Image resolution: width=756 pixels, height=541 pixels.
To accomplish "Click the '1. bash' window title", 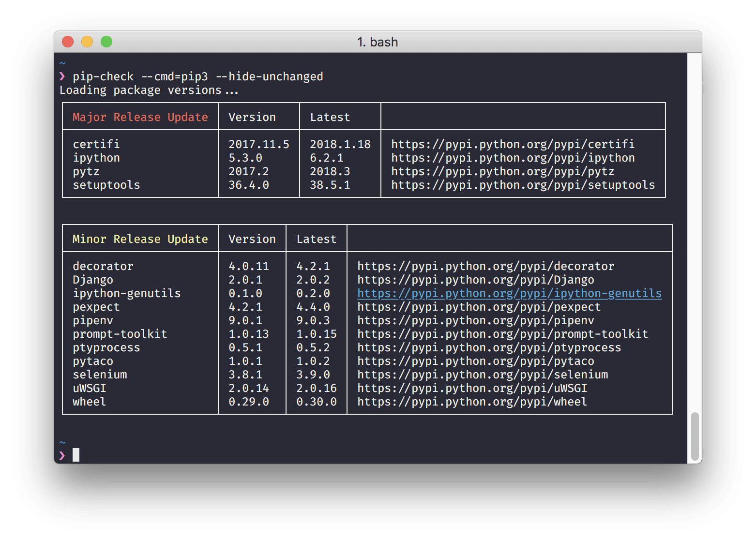I will pos(378,42).
